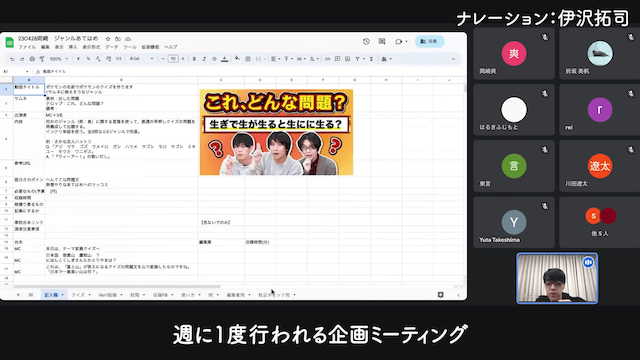
Task: Toggle strikethrough formatting
Action: 214,59
